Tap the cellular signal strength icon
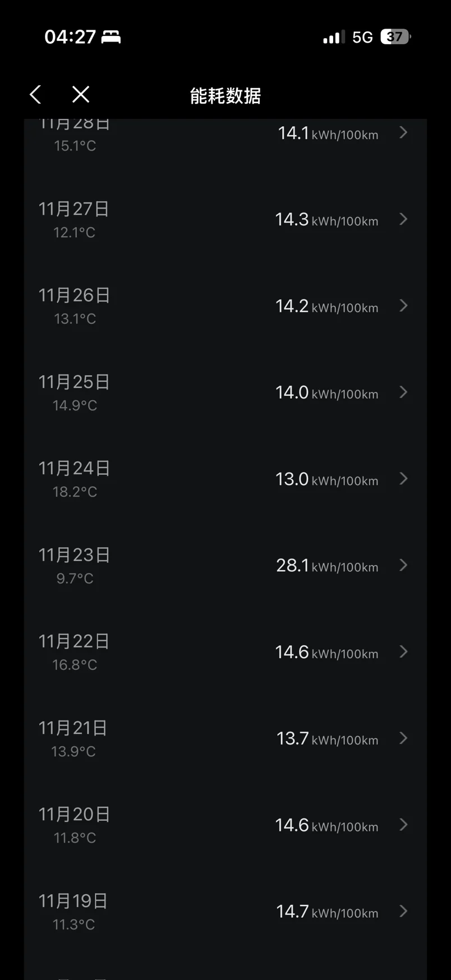Viewport: 451px width, 980px height. pyautogui.click(x=334, y=38)
